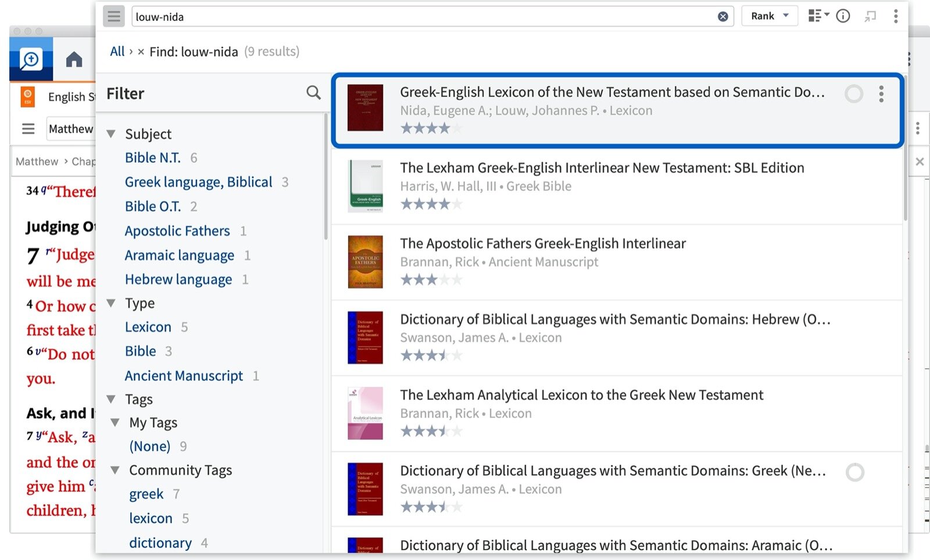Collapse the Subject filter section
930x560 pixels.
111,134
